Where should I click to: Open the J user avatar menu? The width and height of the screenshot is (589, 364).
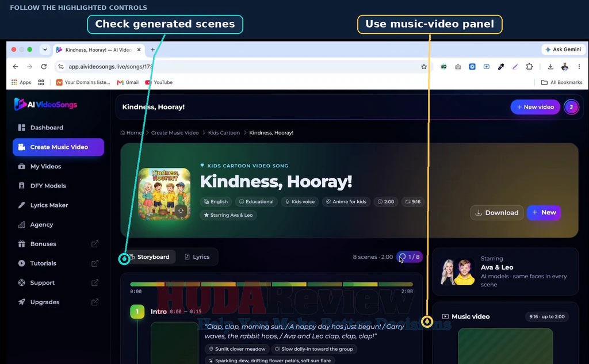pos(571,107)
